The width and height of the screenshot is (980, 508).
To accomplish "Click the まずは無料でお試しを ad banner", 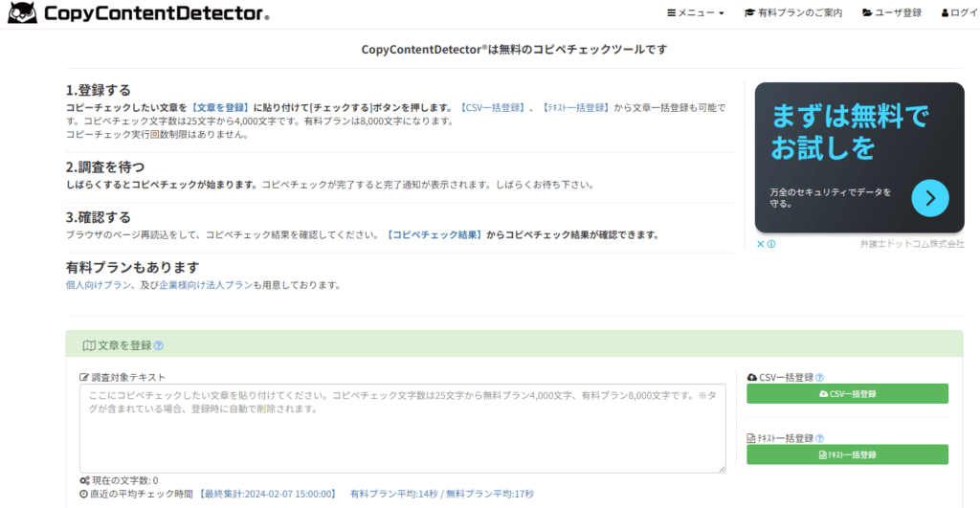I will (842, 134).
